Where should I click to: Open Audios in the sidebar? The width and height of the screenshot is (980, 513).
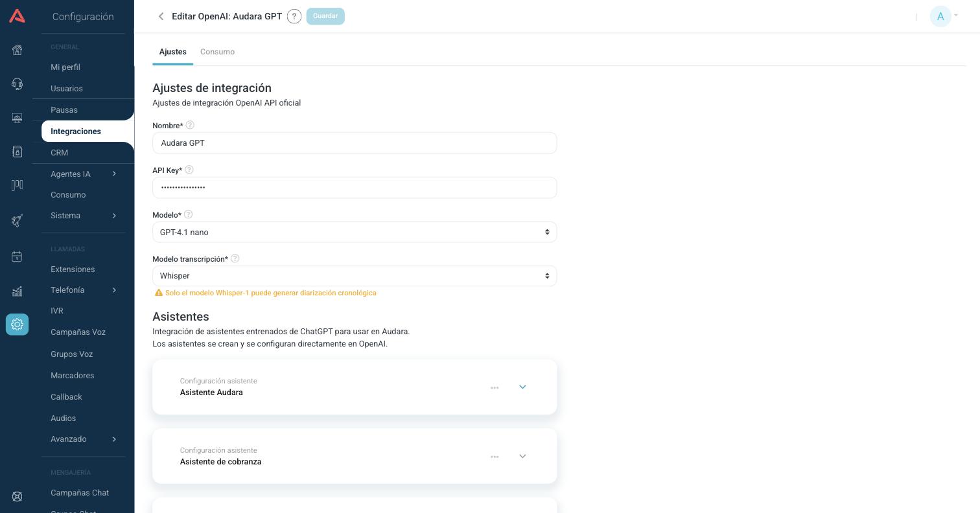tap(64, 418)
